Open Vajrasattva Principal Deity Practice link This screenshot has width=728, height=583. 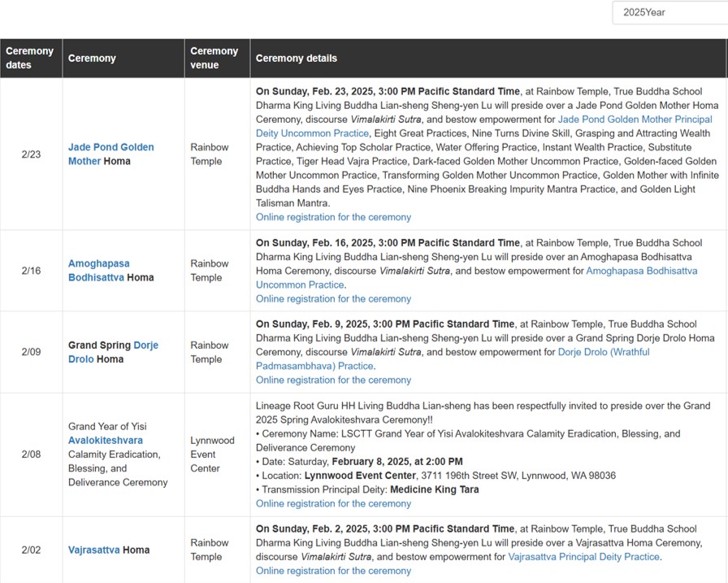(x=583, y=556)
